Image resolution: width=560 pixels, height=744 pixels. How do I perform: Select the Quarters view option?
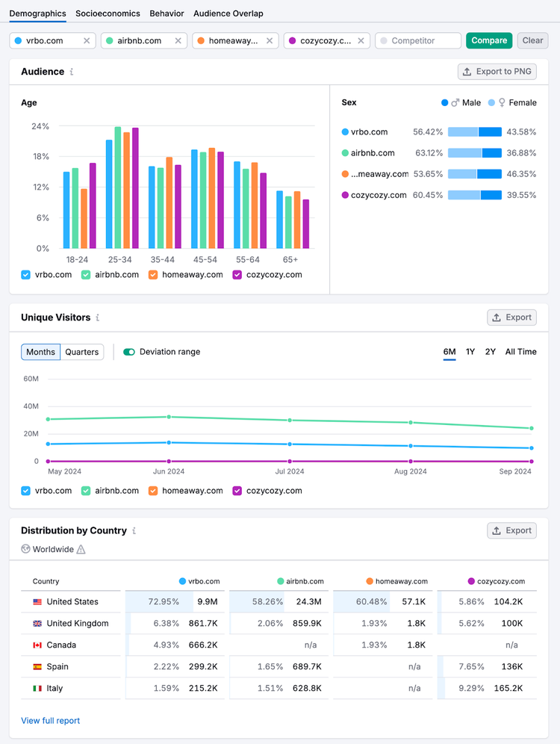(x=82, y=352)
